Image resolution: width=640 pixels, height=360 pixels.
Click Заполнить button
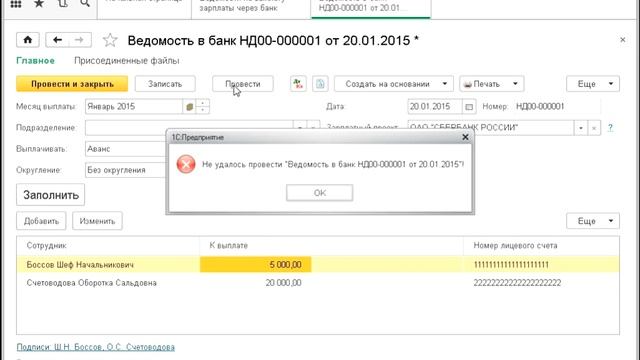[51, 195]
